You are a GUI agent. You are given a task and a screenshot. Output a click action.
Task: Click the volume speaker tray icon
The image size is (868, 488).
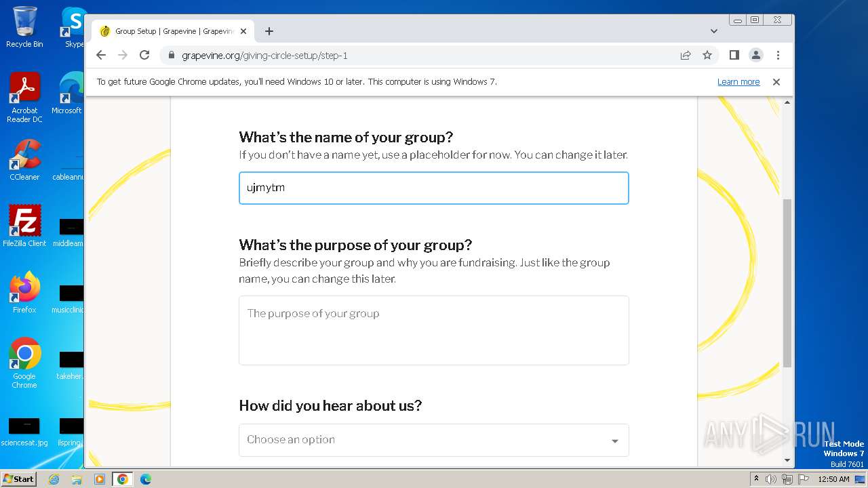click(771, 479)
